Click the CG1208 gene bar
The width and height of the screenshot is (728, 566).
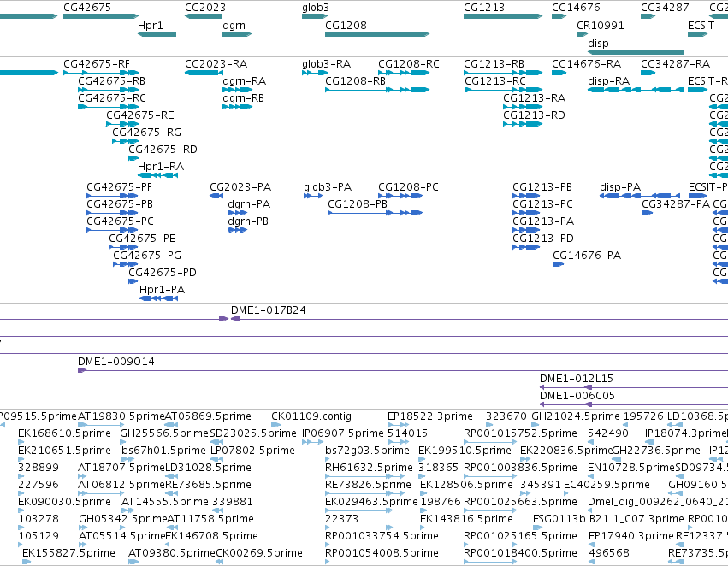pos(377,34)
